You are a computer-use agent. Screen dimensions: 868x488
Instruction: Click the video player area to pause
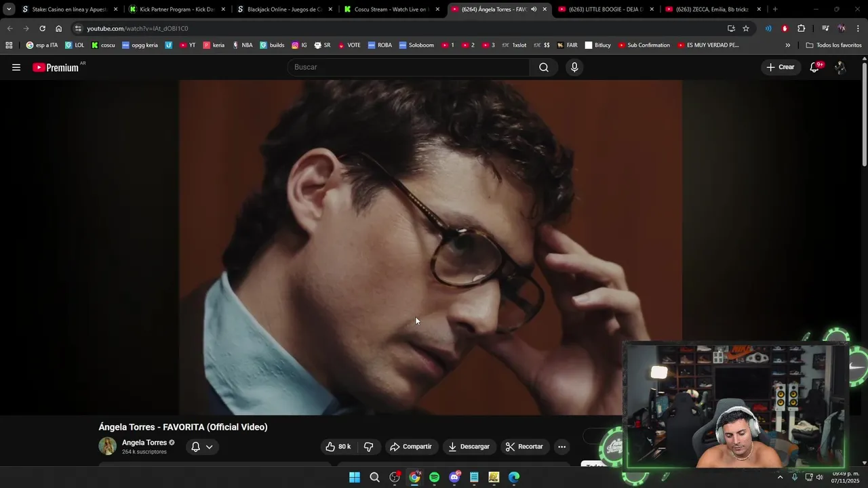(x=431, y=247)
